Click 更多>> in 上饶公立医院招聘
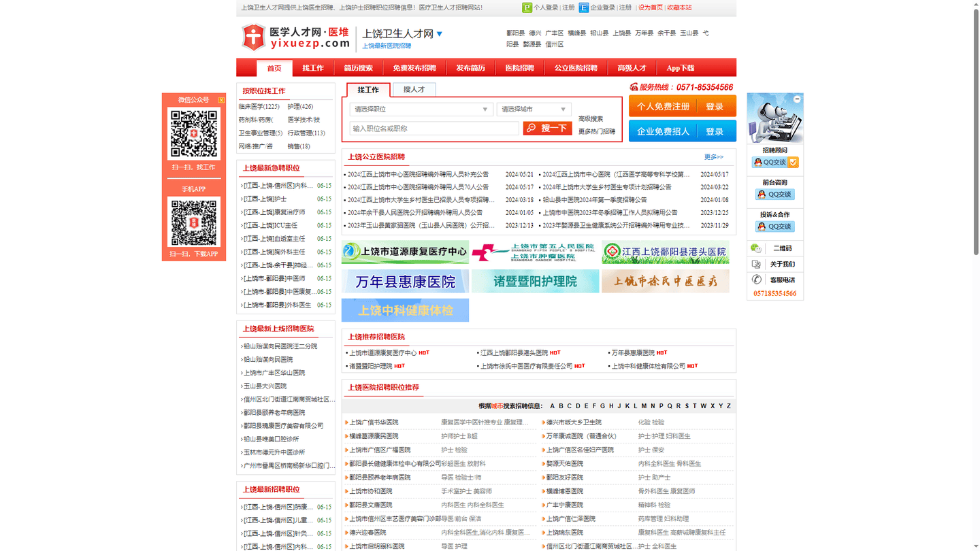Image resolution: width=980 pixels, height=551 pixels. pyautogui.click(x=714, y=157)
